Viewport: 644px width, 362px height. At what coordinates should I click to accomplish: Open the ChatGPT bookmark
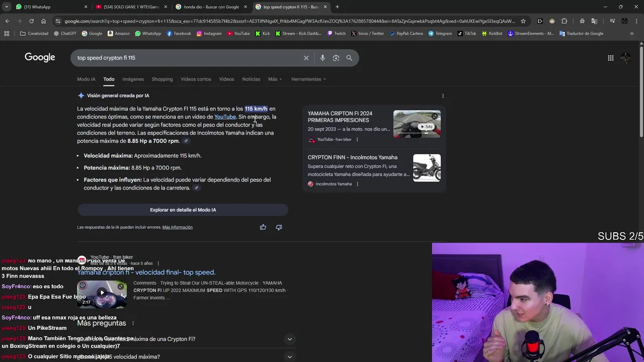(64, 34)
